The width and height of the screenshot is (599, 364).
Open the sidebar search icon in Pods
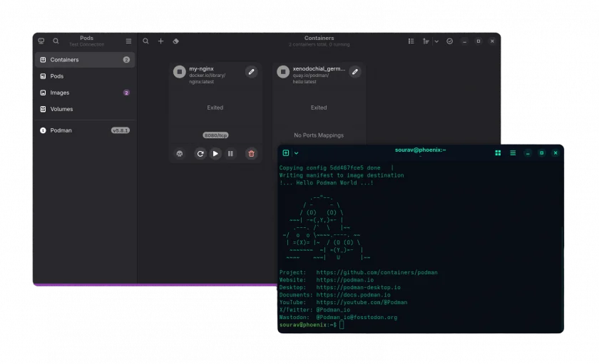point(56,41)
